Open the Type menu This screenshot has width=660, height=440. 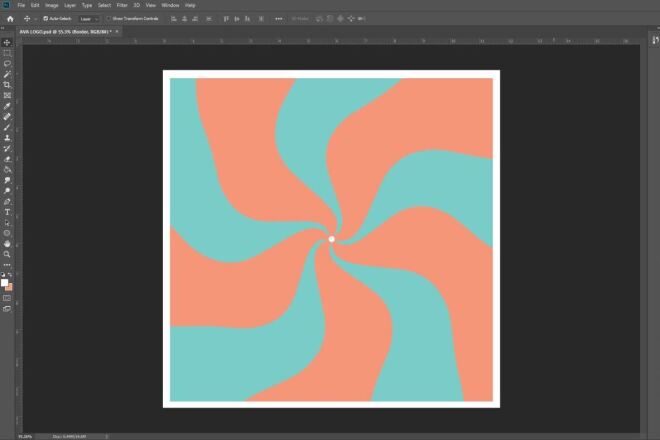pyautogui.click(x=87, y=5)
